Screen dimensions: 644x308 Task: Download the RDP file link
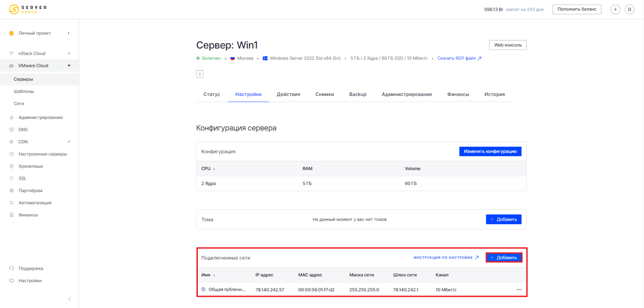tap(459, 58)
